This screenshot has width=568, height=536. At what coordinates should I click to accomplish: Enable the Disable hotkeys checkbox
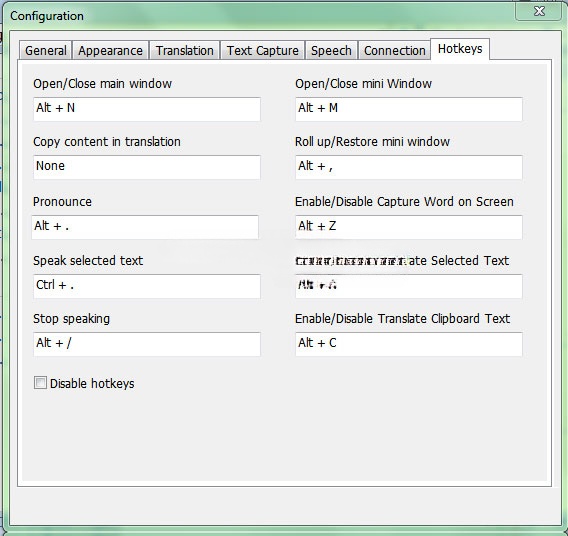[40, 382]
